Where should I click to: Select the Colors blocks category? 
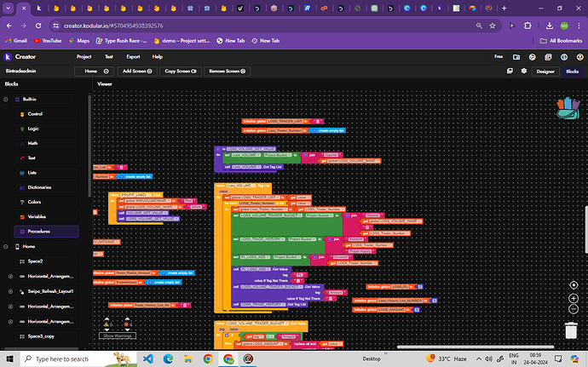[35, 202]
